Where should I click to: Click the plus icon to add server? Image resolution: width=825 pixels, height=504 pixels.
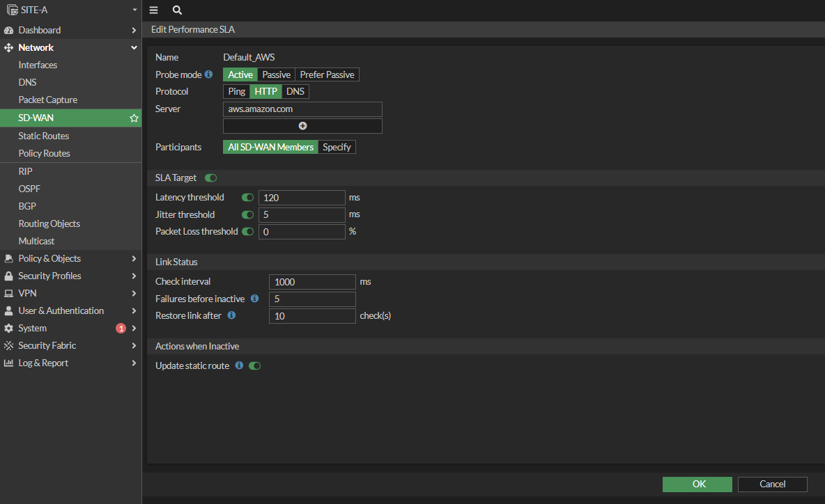(302, 126)
